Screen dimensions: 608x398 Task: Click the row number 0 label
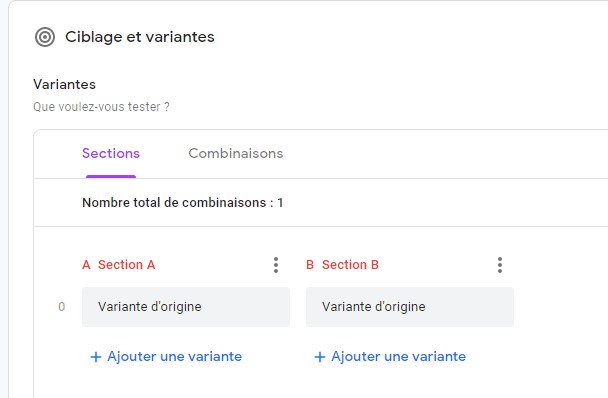pyautogui.click(x=62, y=307)
